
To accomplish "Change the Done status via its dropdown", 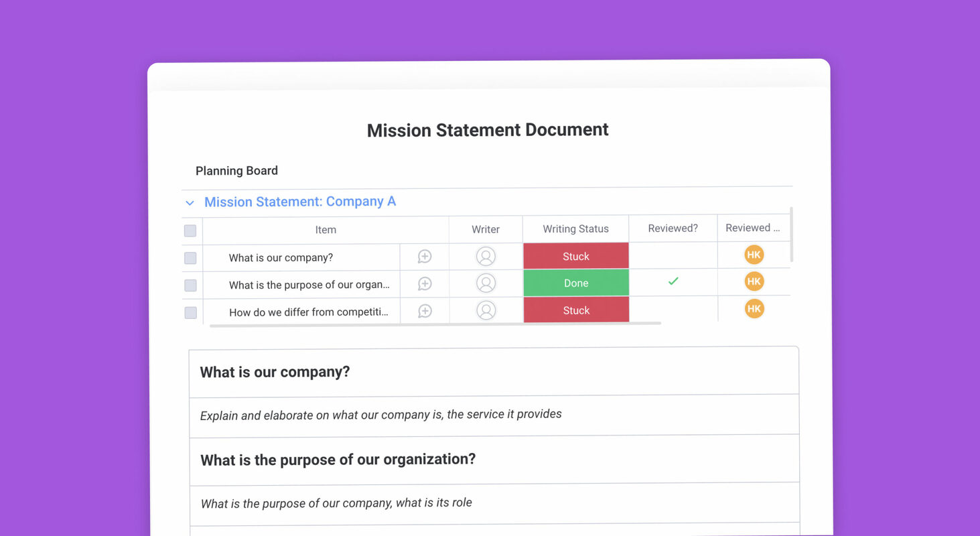I will 575,283.
